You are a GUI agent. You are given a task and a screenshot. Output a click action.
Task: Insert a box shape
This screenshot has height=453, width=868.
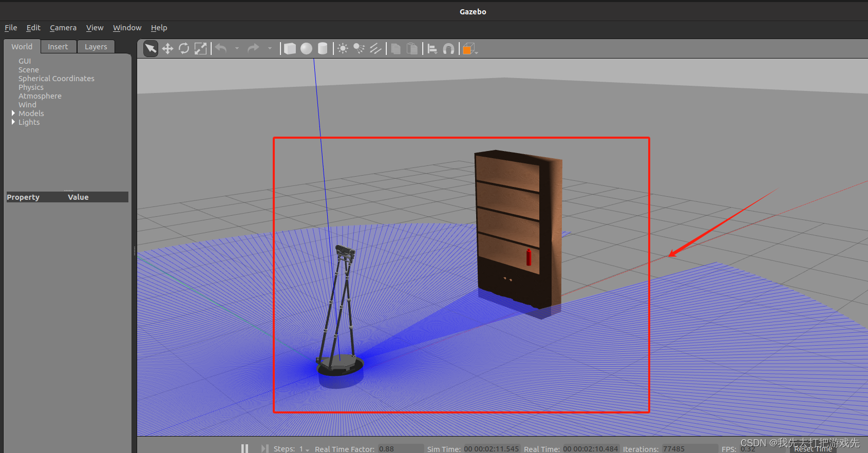[x=290, y=49]
